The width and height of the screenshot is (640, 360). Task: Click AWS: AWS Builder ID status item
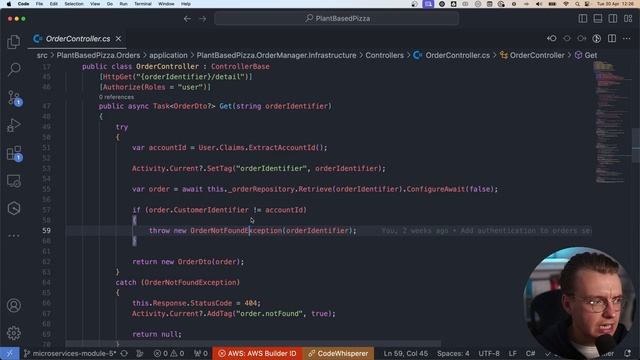(257, 353)
